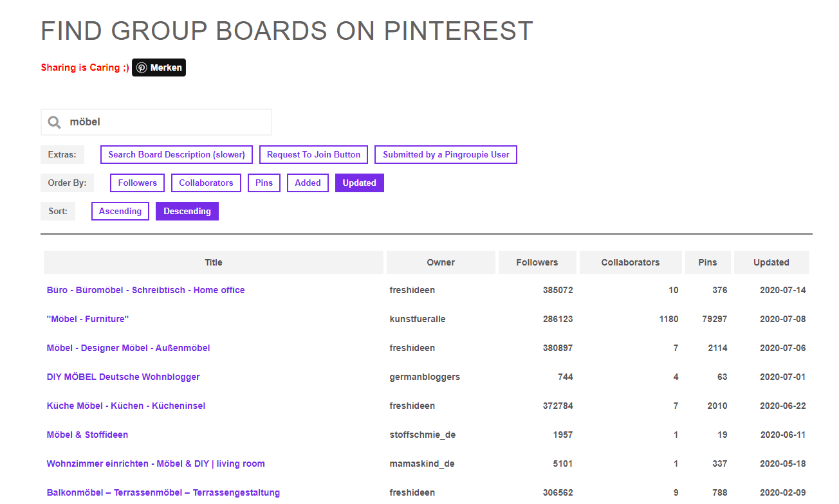Select the Updated order option
The width and height of the screenshot is (839, 504).
pos(359,183)
